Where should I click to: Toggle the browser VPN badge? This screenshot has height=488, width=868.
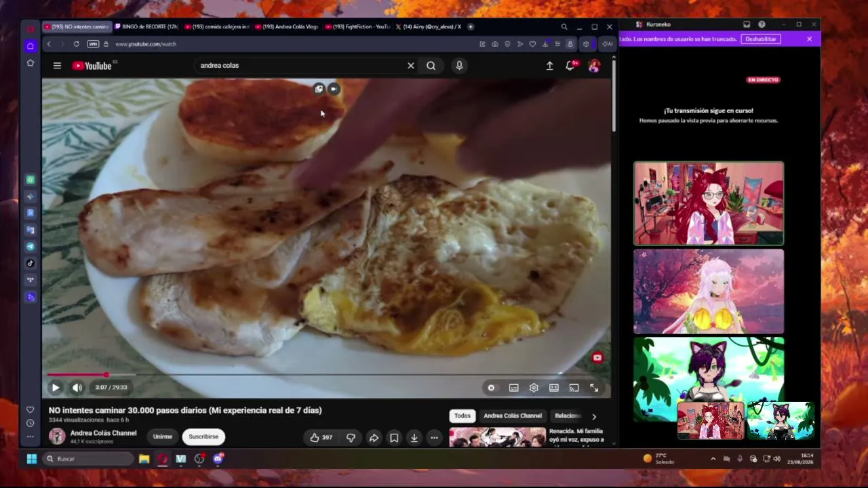(94, 44)
